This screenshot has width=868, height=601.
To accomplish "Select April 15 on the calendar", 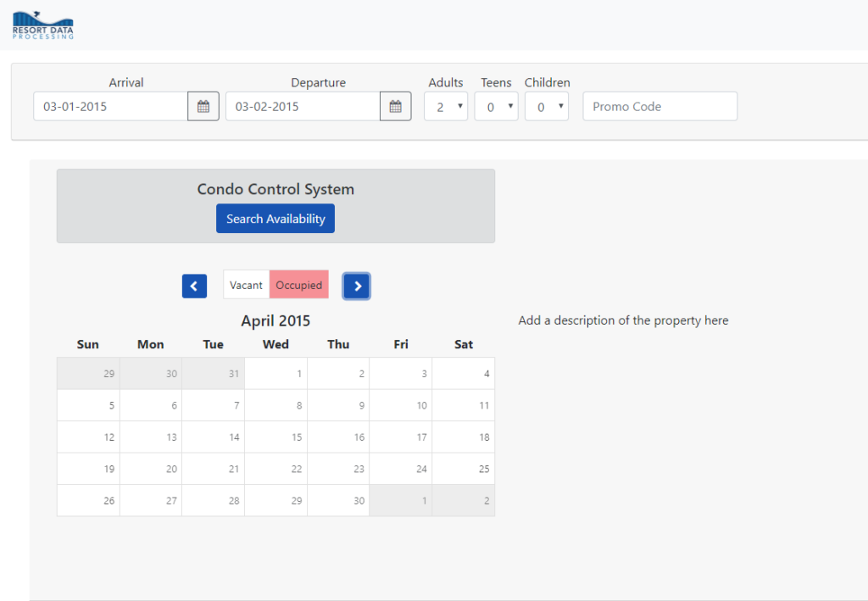I will (275, 437).
